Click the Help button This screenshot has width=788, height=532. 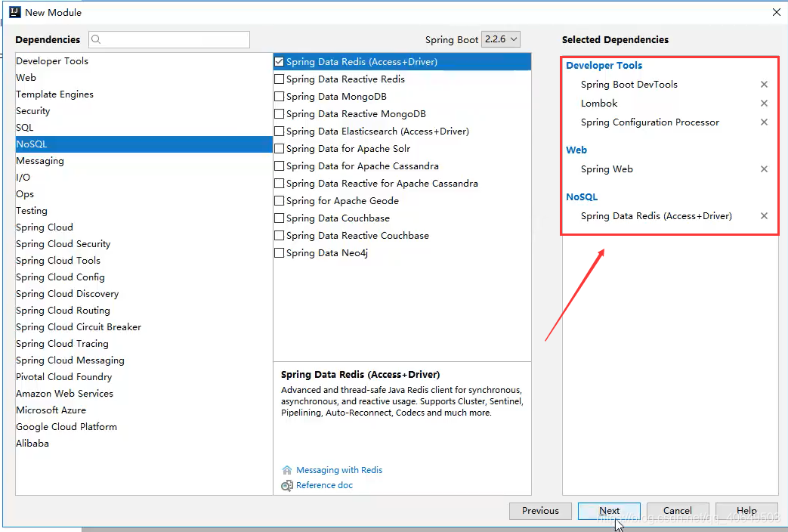tap(746, 511)
